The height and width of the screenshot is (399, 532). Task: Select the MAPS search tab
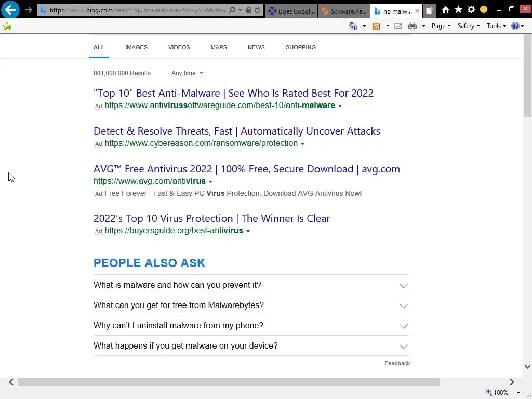tap(219, 47)
